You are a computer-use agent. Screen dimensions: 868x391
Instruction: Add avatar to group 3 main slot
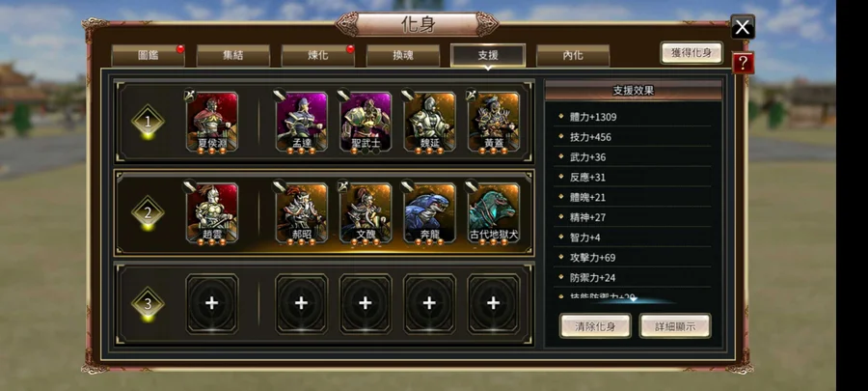212,303
